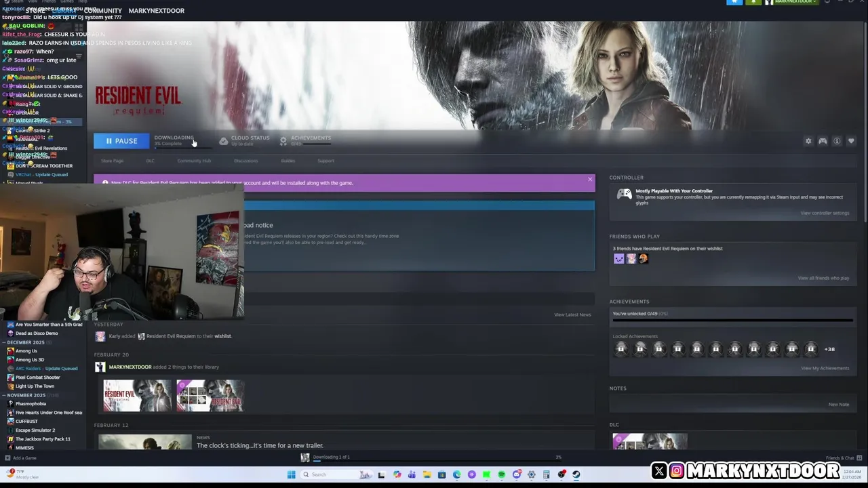Open MARKYNEXTDOOR avatar in activity feed
Image resolution: width=868 pixels, height=488 pixels.
[x=100, y=367]
